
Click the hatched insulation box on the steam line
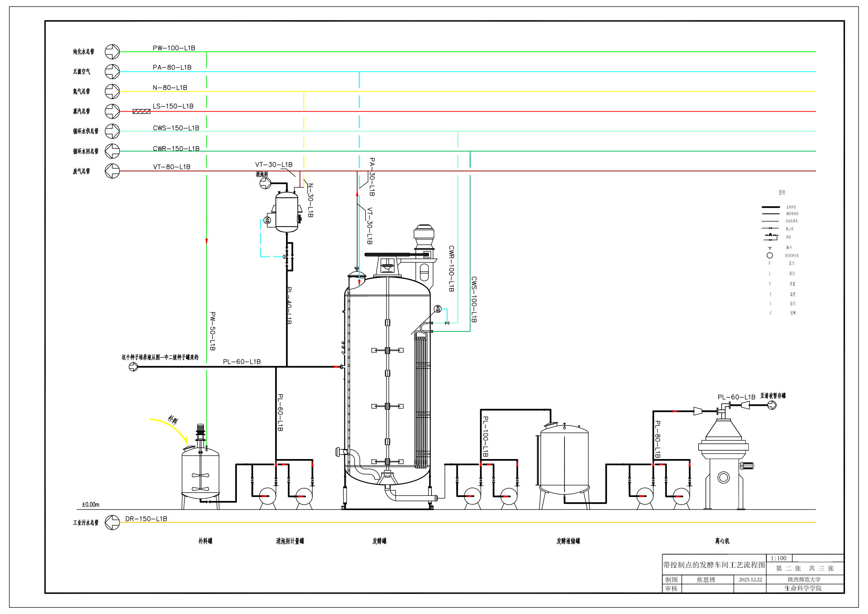[x=141, y=112]
